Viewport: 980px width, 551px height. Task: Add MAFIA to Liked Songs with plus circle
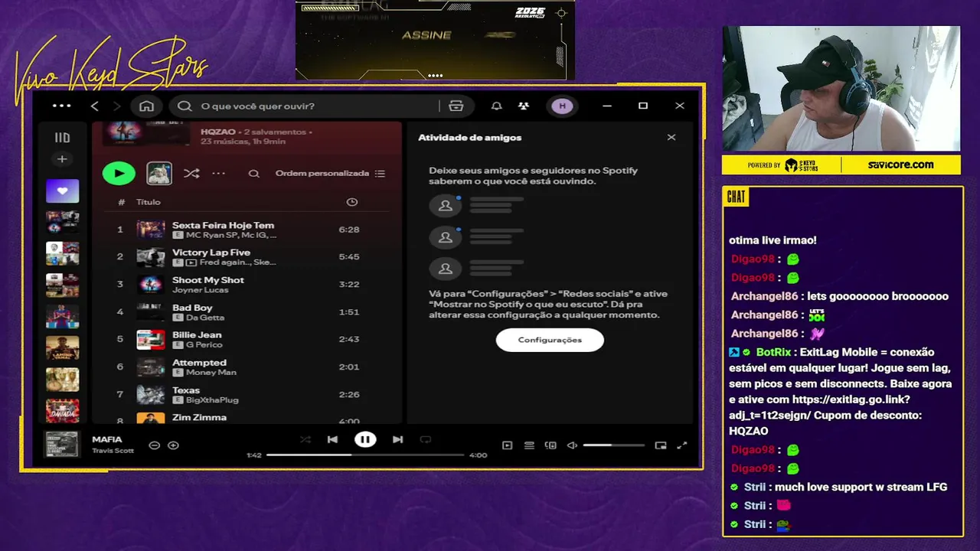click(x=173, y=445)
